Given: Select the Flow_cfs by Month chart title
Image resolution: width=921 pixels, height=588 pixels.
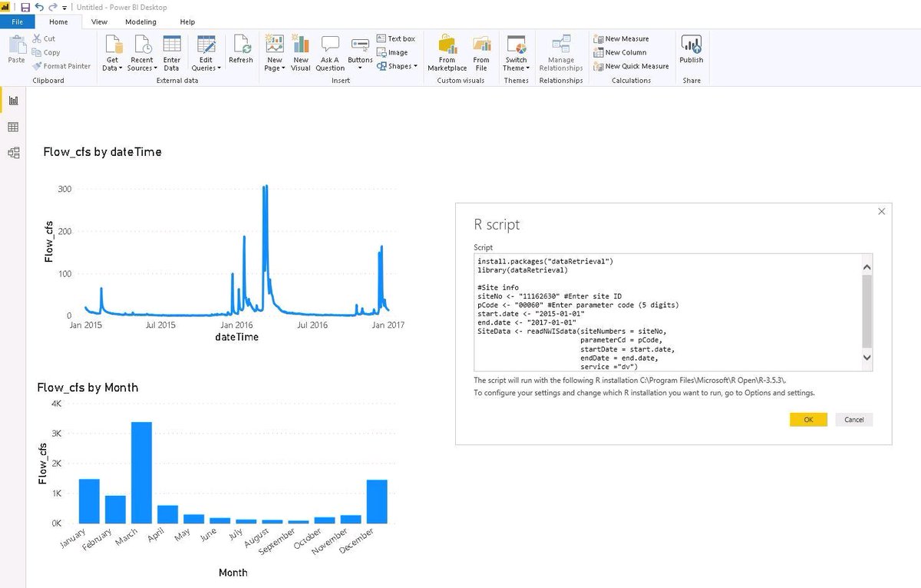Looking at the screenshot, I should coord(87,388).
